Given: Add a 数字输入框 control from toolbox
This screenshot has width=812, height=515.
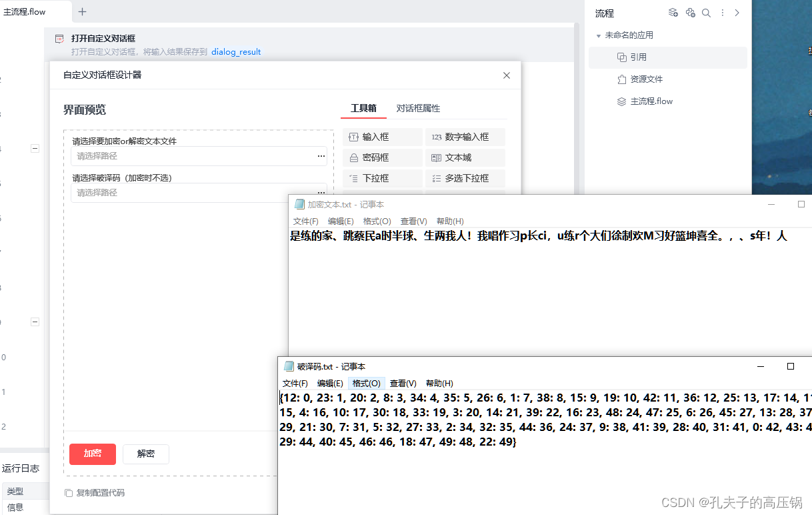Looking at the screenshot, I should tap(465, 137).
